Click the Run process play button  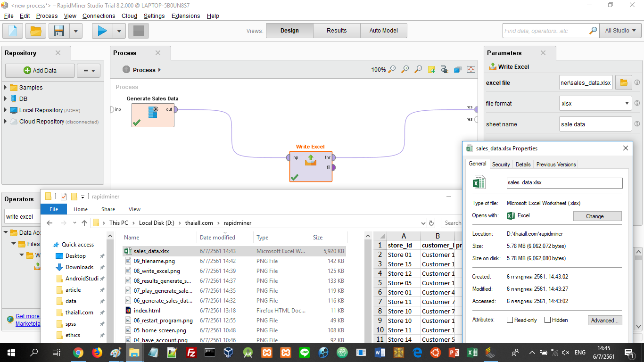point(102,31)
